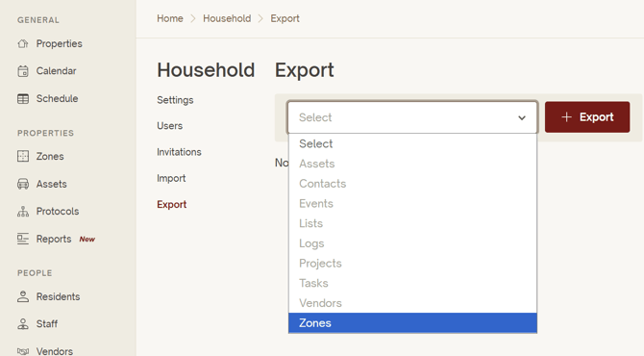Click the Properties house icon in sidebar

click(x=23, y=43)
